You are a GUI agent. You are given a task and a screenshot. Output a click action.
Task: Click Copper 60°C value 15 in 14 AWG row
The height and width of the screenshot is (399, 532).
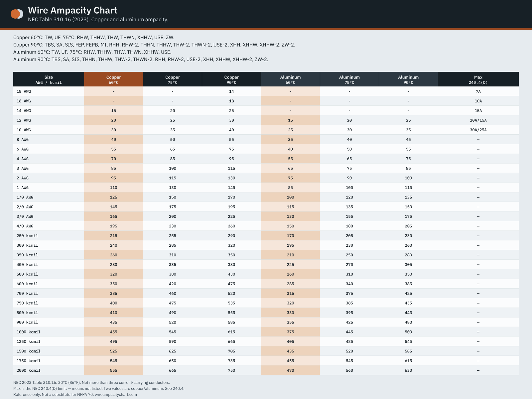tap(113, 111)
